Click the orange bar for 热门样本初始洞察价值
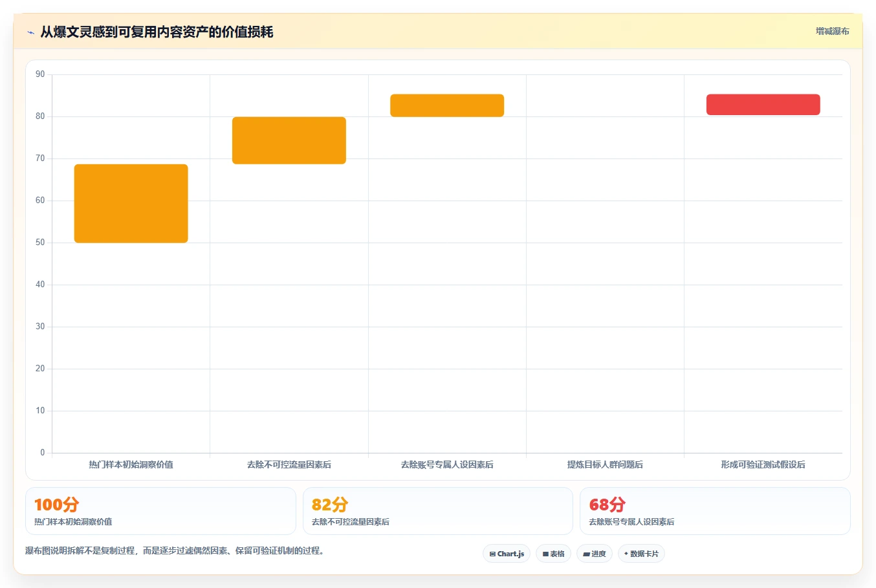The image size is (876, 588). (x=131, y=204)
